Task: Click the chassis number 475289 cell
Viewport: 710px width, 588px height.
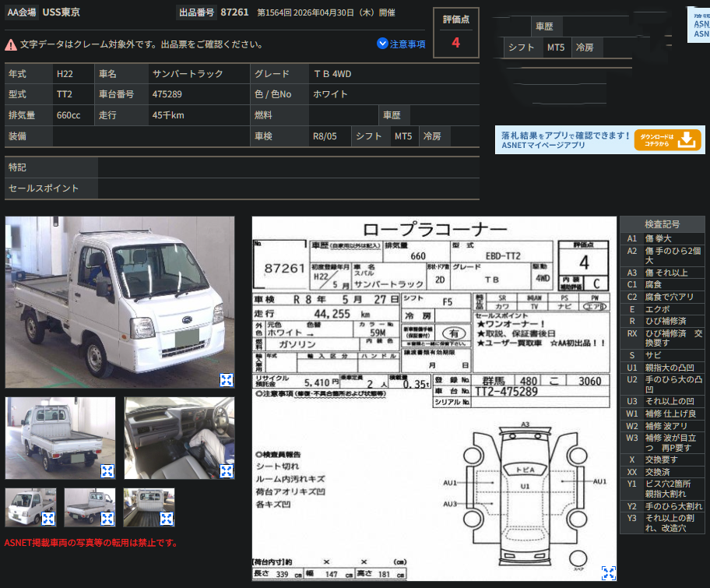Action: 199,94
